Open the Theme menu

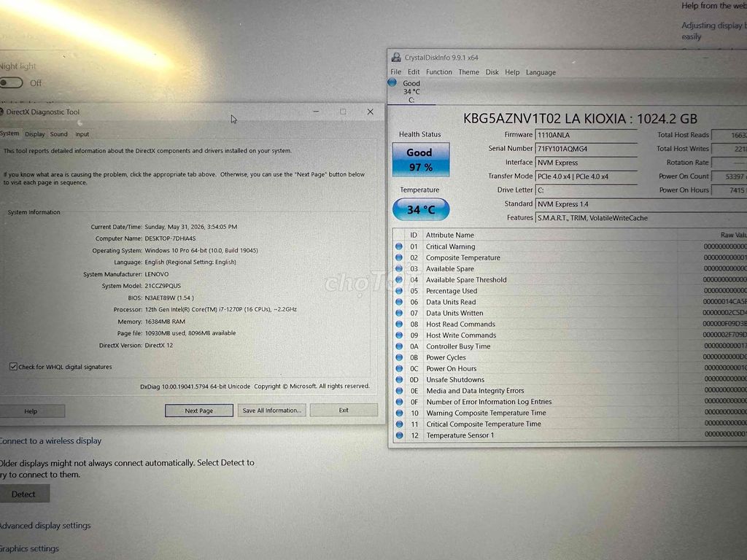[x=469, y=72]
